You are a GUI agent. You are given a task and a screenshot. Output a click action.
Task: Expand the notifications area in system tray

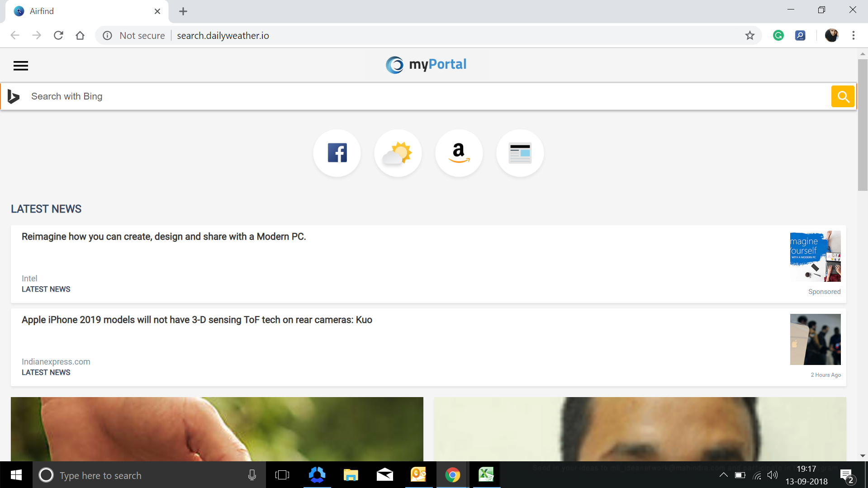click(723, 475)
